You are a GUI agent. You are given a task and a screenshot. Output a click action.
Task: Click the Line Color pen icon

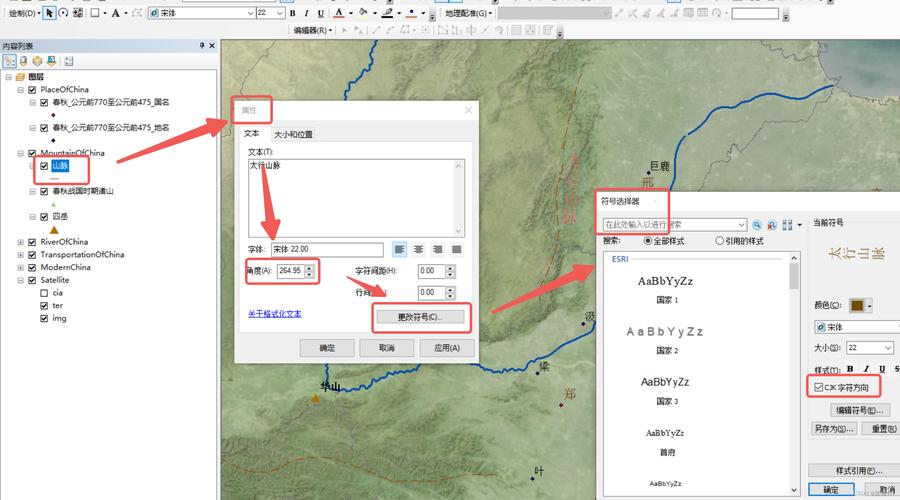coord(388,13)
